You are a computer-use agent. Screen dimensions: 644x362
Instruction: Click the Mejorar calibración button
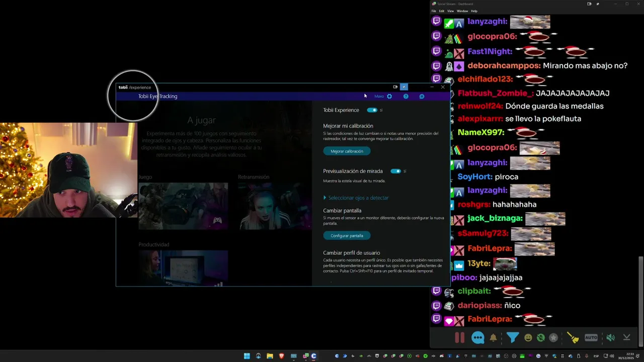pos(347,151)
